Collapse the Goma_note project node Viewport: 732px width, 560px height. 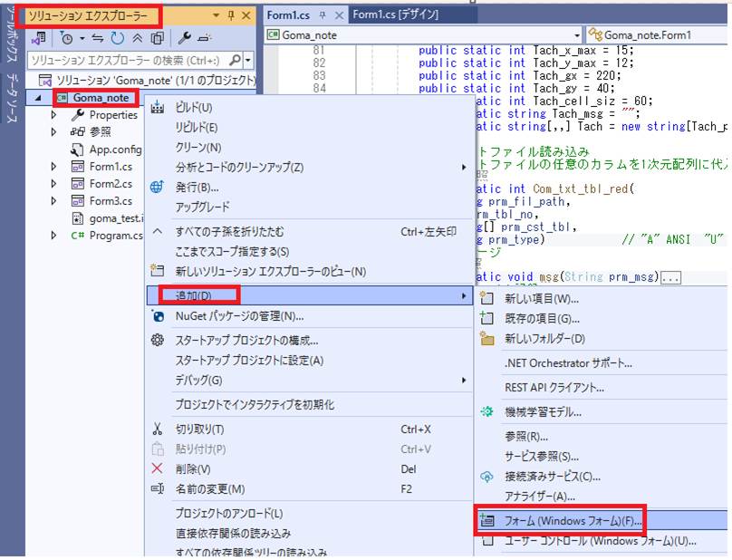37,98
